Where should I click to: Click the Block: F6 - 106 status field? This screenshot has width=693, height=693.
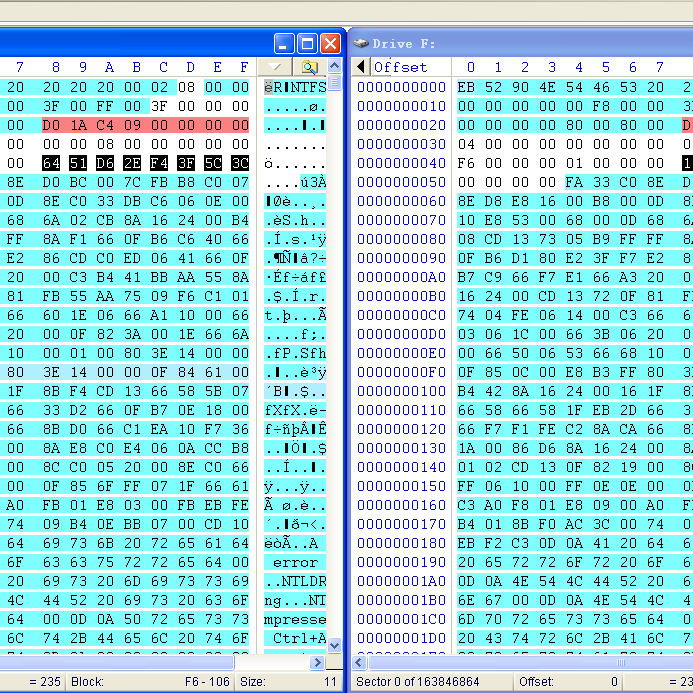pyautogui.click(x=150, y=682)
